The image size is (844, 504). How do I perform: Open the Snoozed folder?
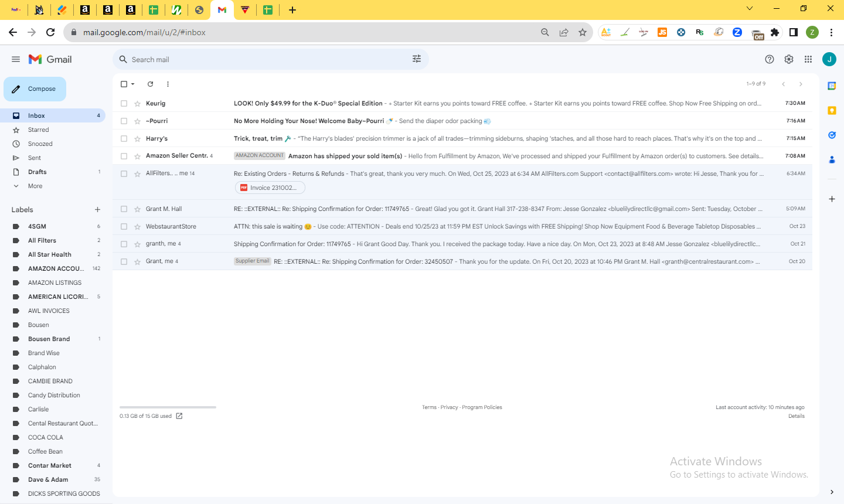53,144
